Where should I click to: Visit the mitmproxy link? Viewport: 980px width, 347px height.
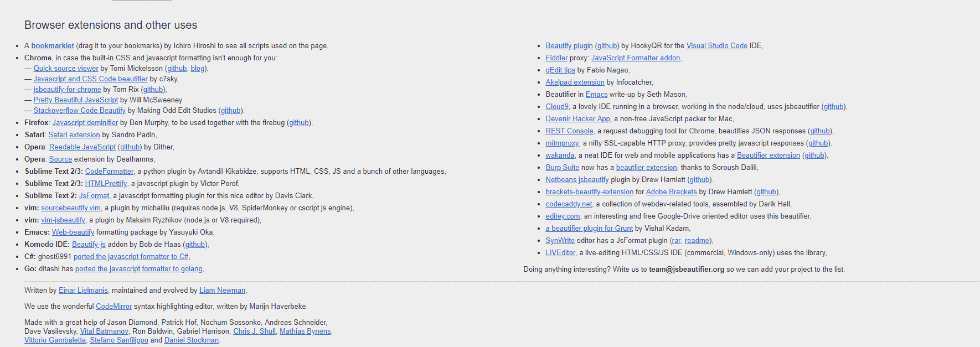point(562,143)
